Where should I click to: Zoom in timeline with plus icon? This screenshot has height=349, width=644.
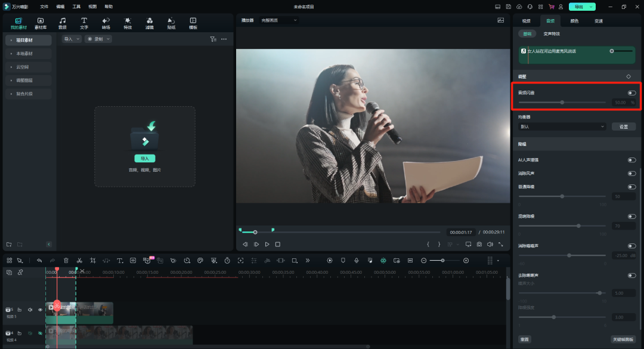pyautogui.click(x=466, y=261)
